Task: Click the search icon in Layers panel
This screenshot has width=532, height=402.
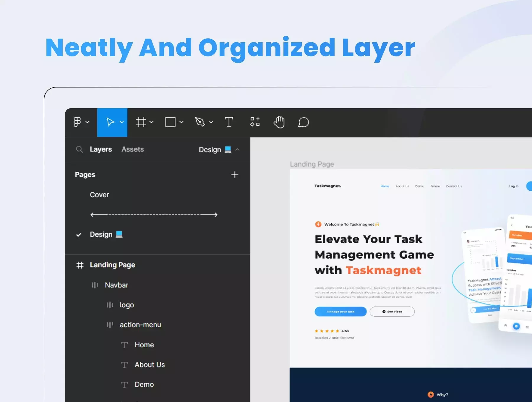Action: (x=79, y=149)
